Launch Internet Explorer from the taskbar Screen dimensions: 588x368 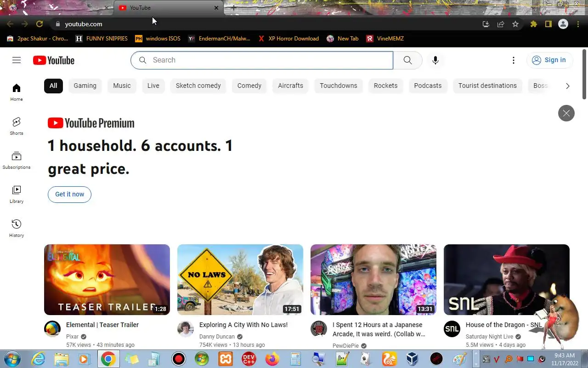(38, 359)
